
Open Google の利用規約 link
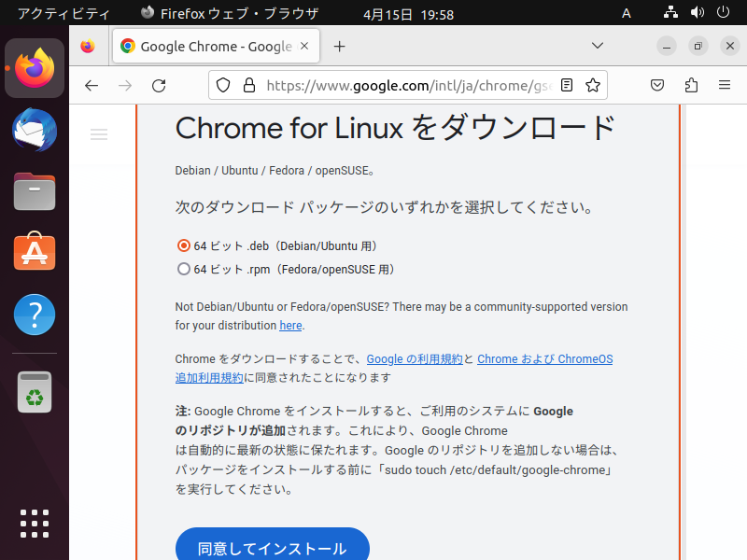pyautogui.click(x=415, y=359)
